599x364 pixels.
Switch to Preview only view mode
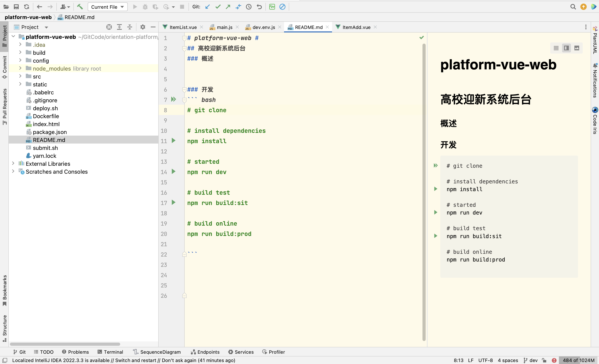tap(577, 48)
